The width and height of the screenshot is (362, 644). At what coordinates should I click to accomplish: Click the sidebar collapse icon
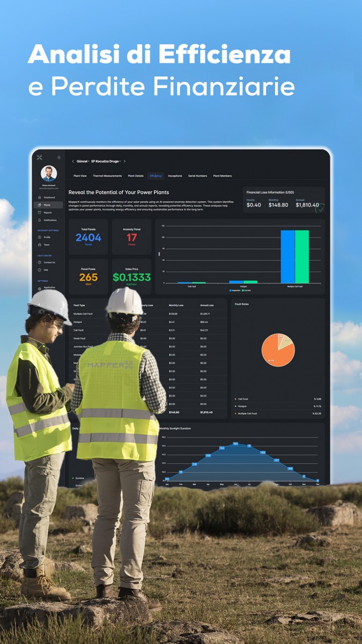coord(58,158)
